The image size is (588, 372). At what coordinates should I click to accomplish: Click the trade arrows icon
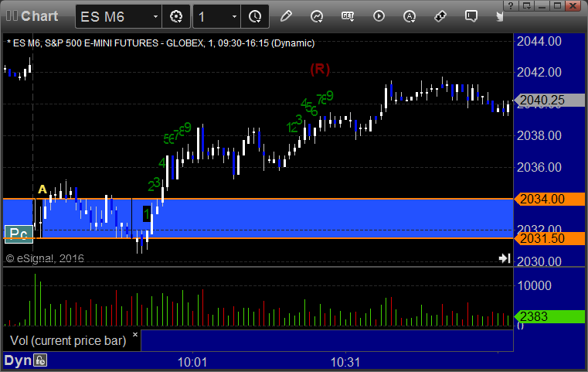tap(440, 16)
